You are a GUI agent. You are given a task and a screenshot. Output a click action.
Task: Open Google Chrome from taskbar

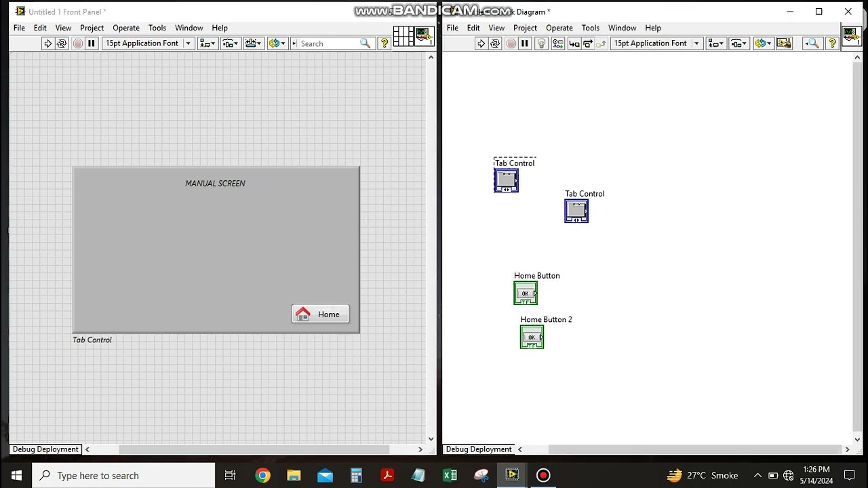(x=262, y=475)
